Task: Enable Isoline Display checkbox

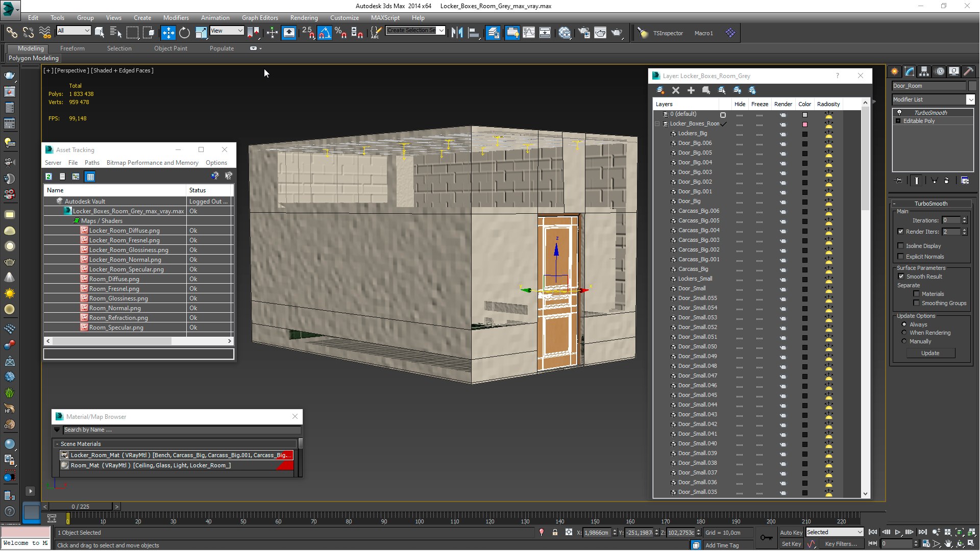Action: click(x=900, y=246)
